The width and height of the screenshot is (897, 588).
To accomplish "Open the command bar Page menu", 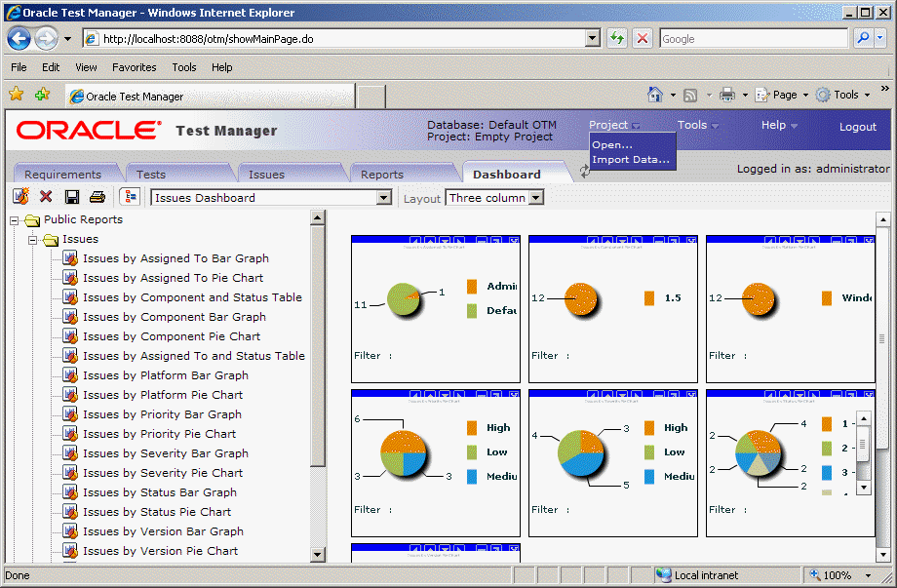I will [781, 95].
